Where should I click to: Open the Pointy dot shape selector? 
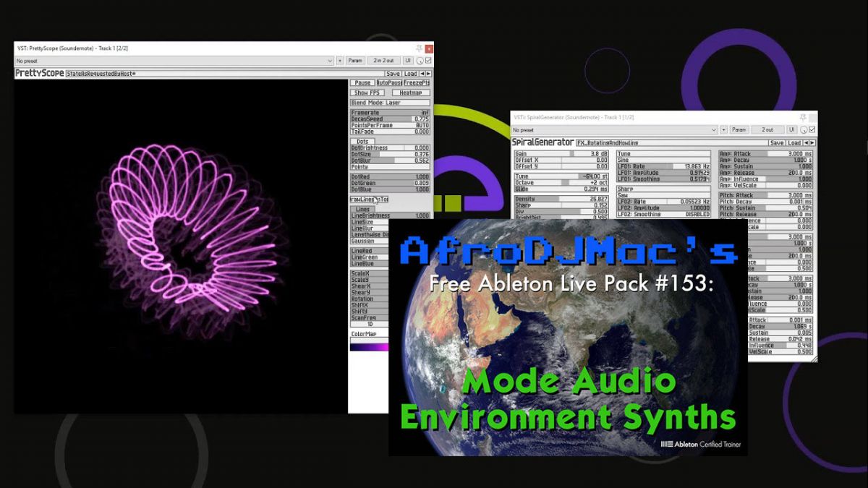pyautogui.click(x=391, y=167)
